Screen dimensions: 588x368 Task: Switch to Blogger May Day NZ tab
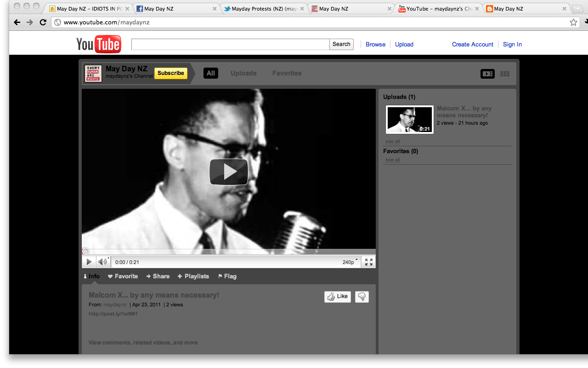coord(526,9)
